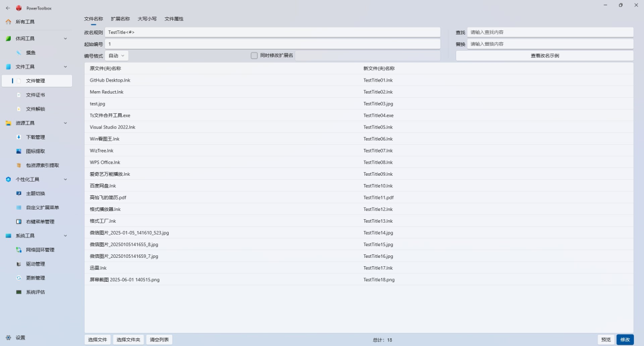Click the 修改 button
This screenshot has width=644, height=346.
pyautogui.click(x=625, y=339)
